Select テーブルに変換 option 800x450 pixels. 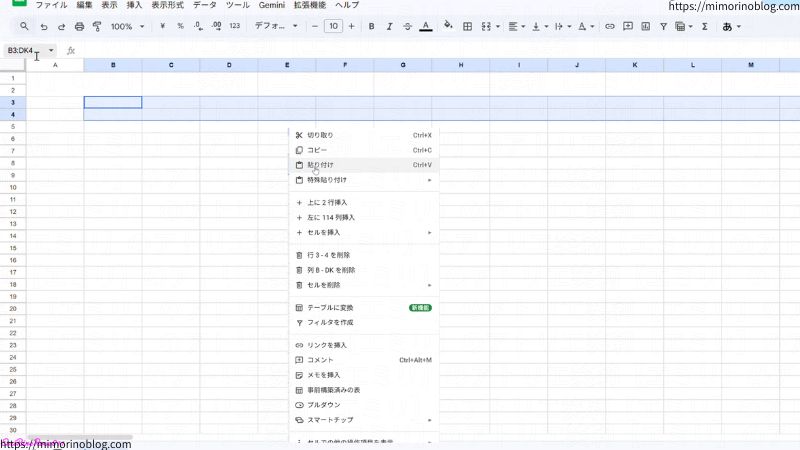coord(364,308)
